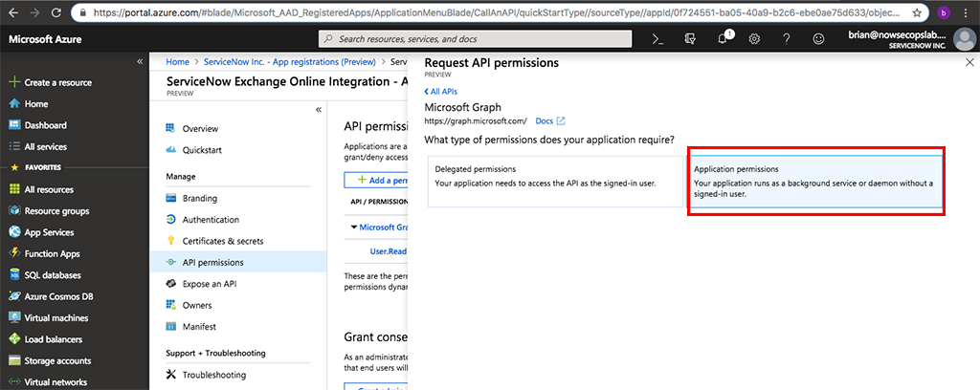Click Home breadcrumb link
Screen dimensions: 980x390
(177, 62)
